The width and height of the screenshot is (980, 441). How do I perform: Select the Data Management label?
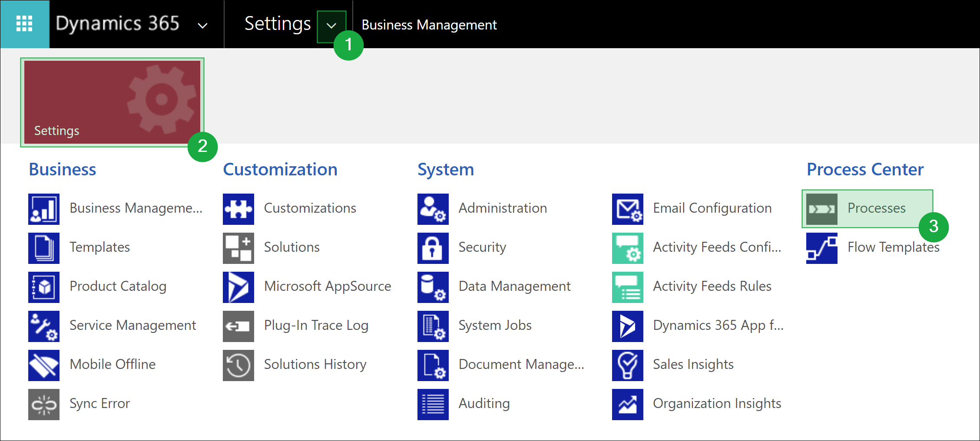[x=515, y=286]
